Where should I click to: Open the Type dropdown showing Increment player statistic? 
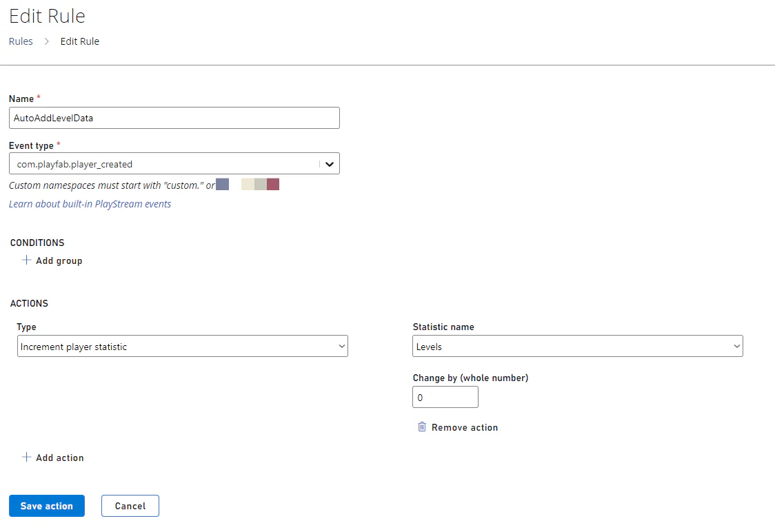(x=182, y=347)
